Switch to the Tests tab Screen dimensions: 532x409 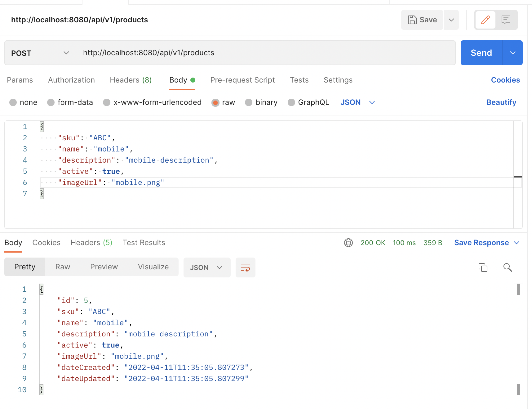299,80
